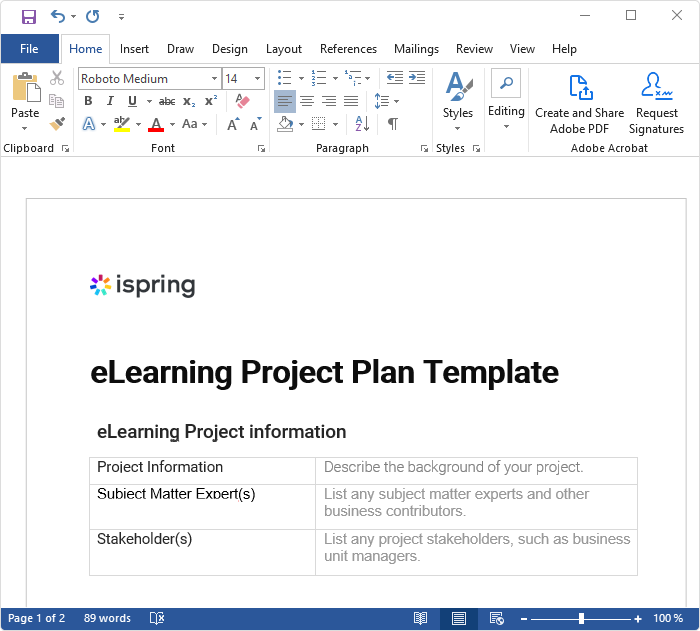Apply shading with the paint bucket icon
This screenshot has width=700, height=631.
[285, 124]
